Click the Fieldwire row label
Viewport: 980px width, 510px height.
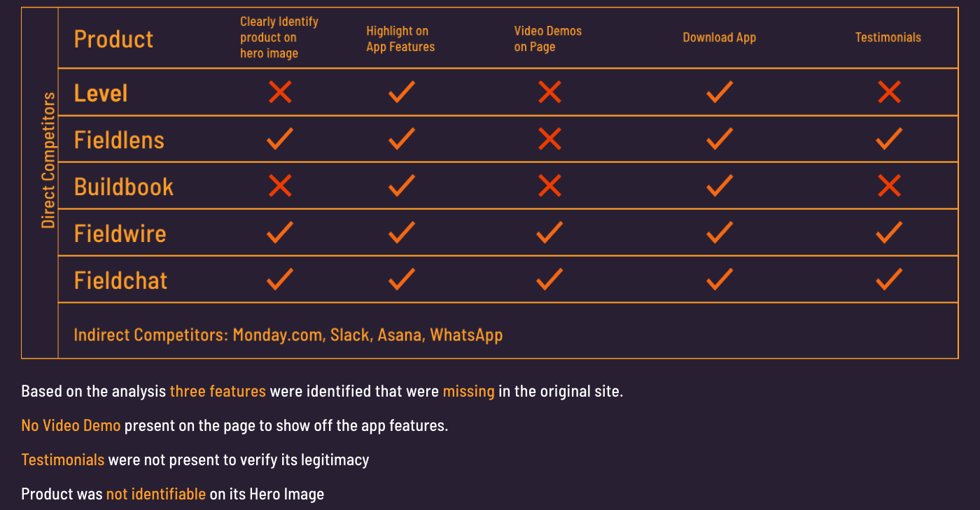(x=120, y=233)
